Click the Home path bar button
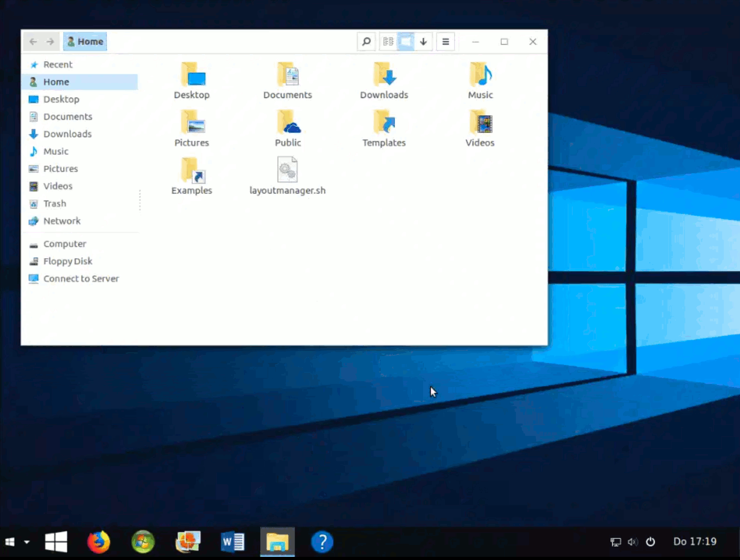The width and height of the screenshot is (740, 560). [x=85, y=42]
